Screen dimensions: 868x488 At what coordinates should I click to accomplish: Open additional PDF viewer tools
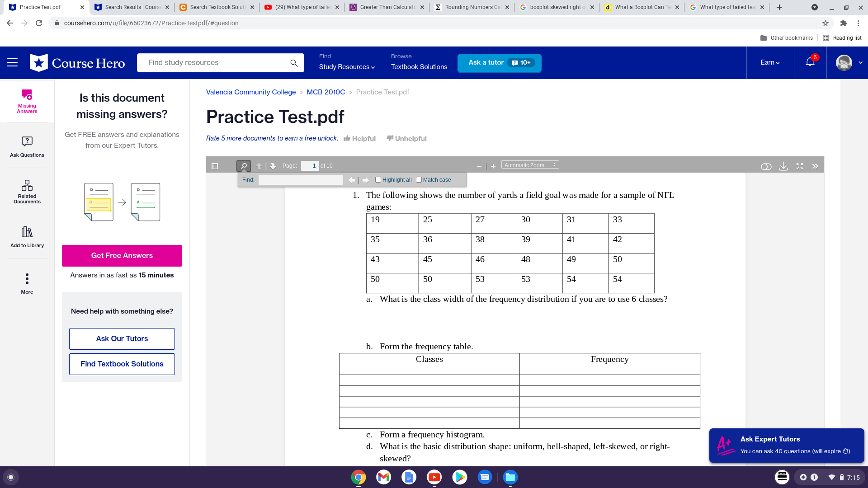[x=815, y=166]
